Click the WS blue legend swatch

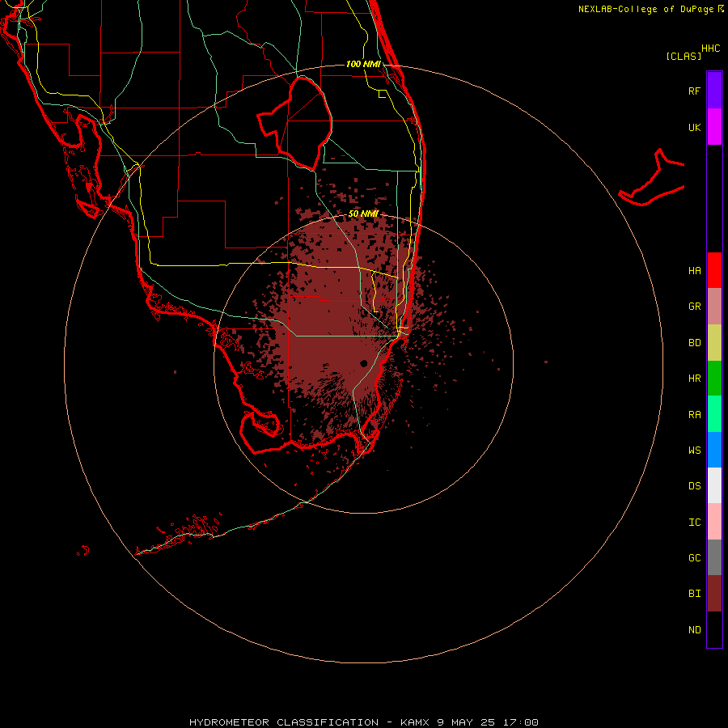point(714,450)
